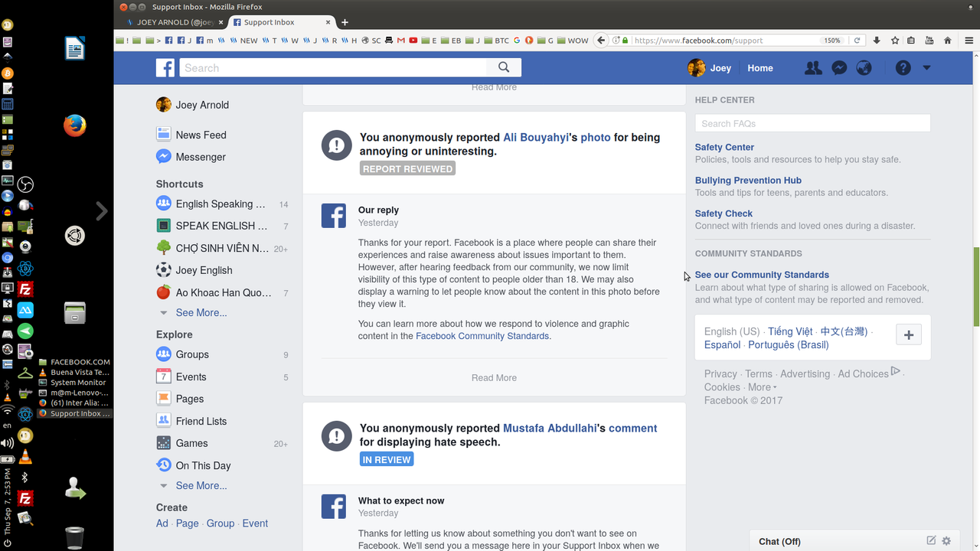980x551 pixels.
Task: Open the Safety Center link
Action: tap(724, 147)
